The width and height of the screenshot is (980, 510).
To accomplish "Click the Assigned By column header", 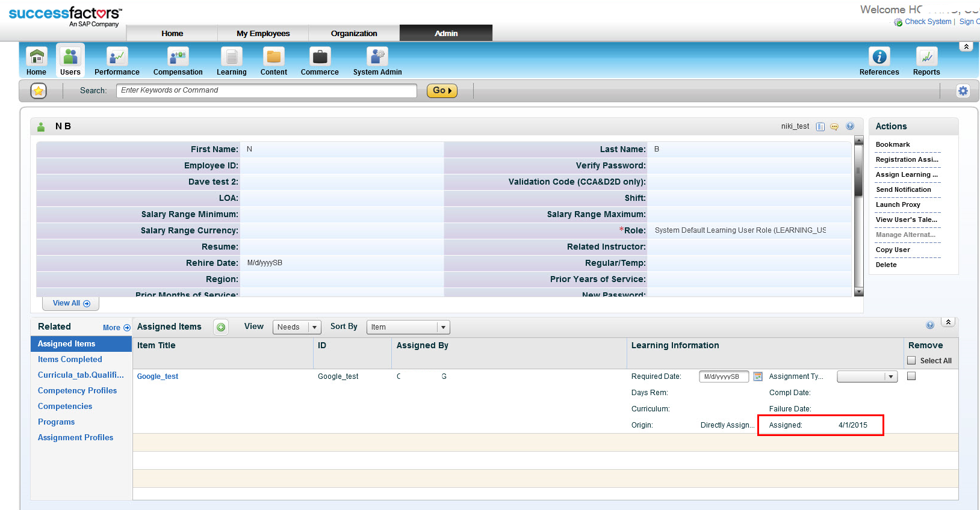I will 423,345.
